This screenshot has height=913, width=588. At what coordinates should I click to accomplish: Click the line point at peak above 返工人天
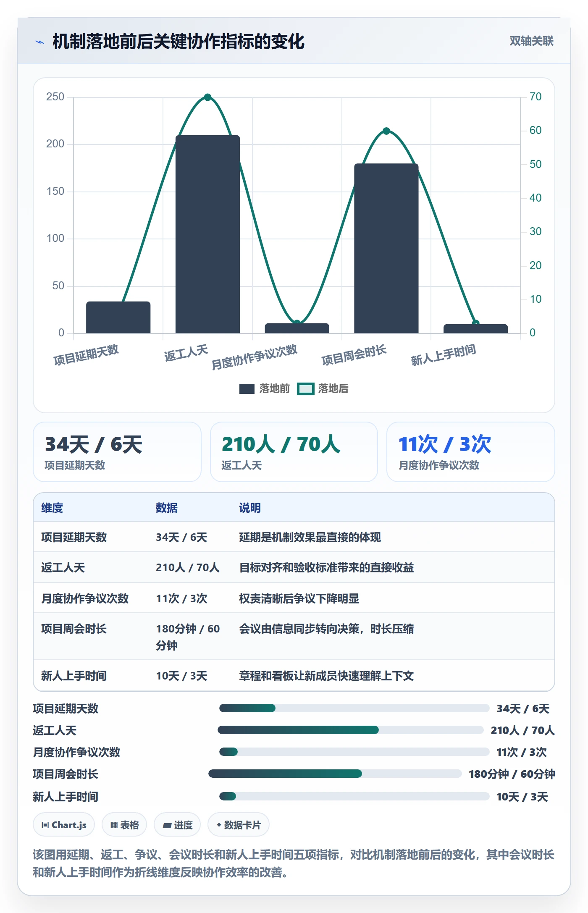click(x=207, y=97)
